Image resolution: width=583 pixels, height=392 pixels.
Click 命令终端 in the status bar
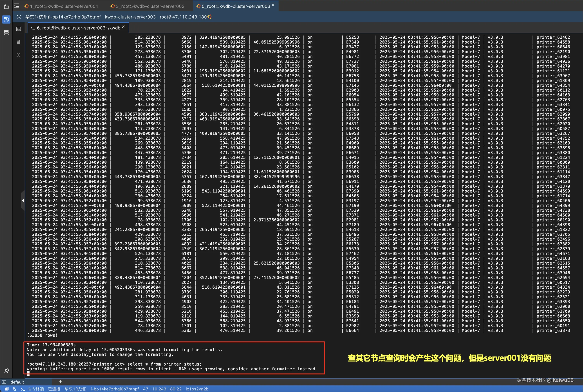(35, 389)
